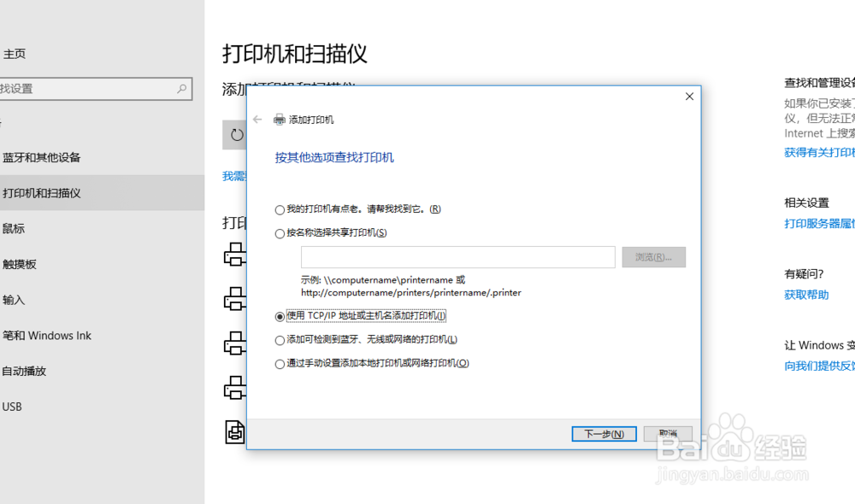
Task: Click the back arrow in Add Printer dialog
Action: click(x=256, y=120)
